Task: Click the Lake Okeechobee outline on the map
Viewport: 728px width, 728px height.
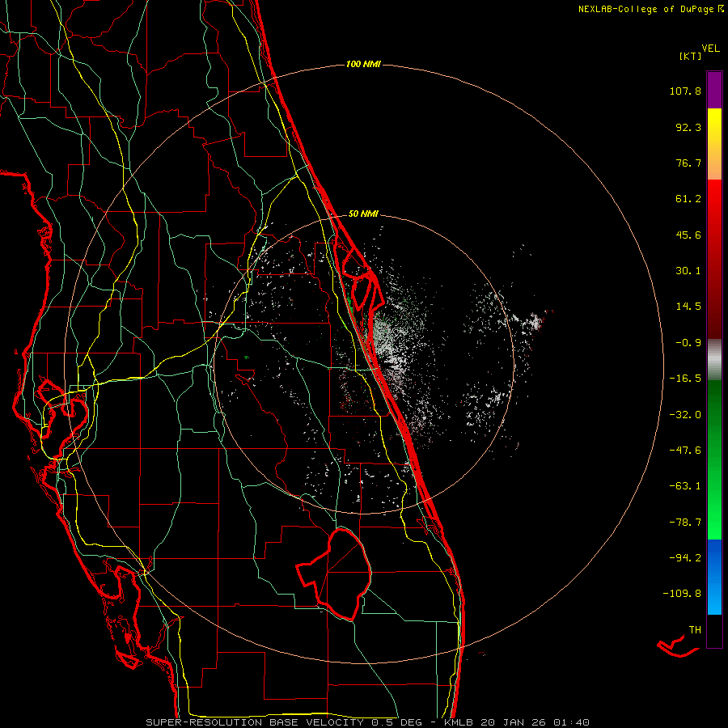Action: pos(334,574)
